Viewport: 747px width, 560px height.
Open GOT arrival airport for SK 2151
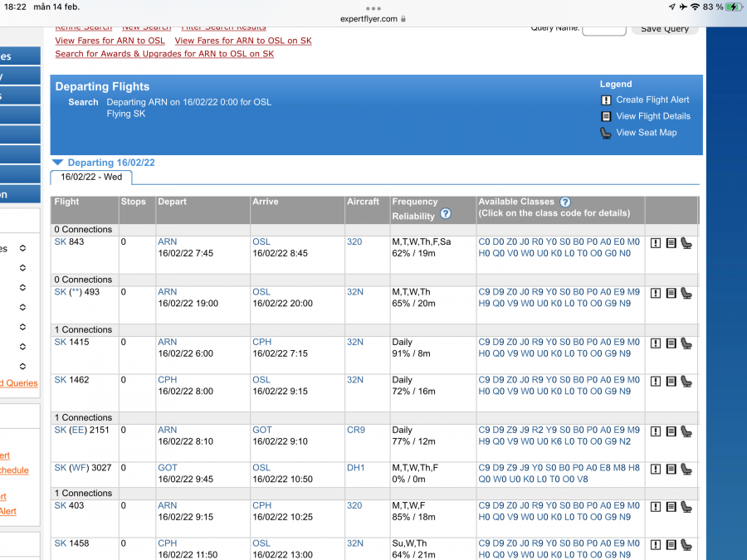[x=262, y=430]
